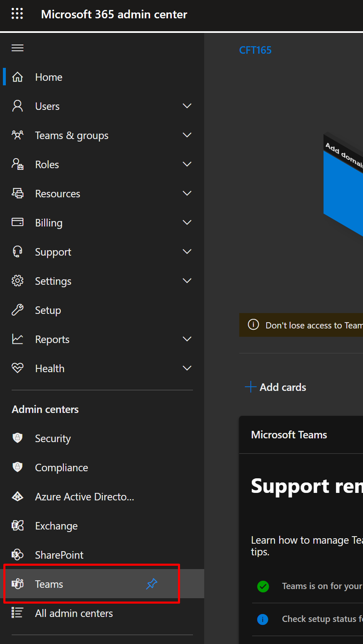
Task: Select the Teams admin center icon
Action: (18, 584)
